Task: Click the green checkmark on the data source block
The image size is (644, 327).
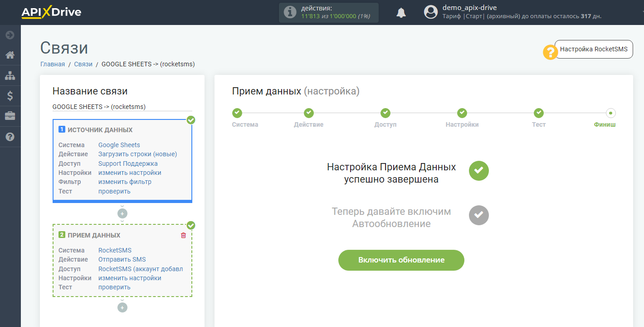Action: 191,120
